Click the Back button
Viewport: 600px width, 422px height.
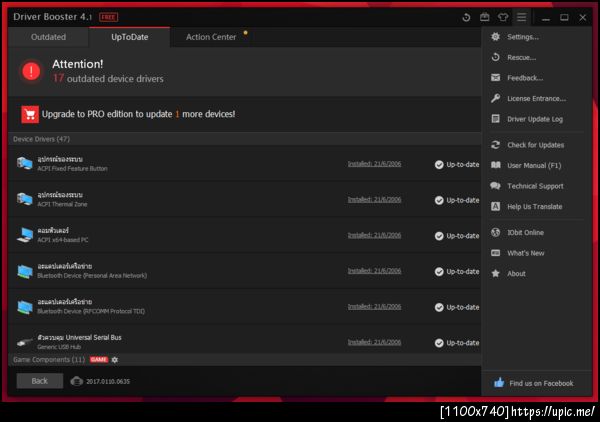40,381
